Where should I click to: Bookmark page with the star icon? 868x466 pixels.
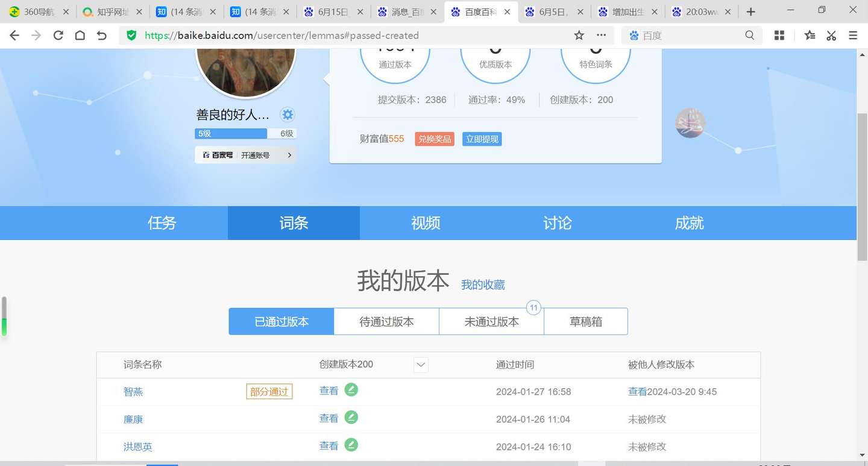point(579,36)
